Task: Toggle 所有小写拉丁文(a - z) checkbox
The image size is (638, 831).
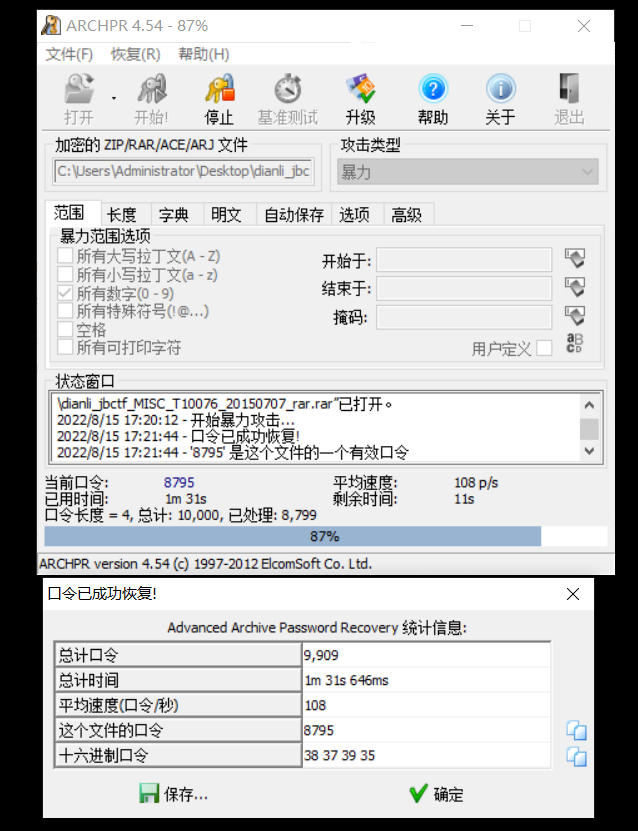Action: [65, 275]
